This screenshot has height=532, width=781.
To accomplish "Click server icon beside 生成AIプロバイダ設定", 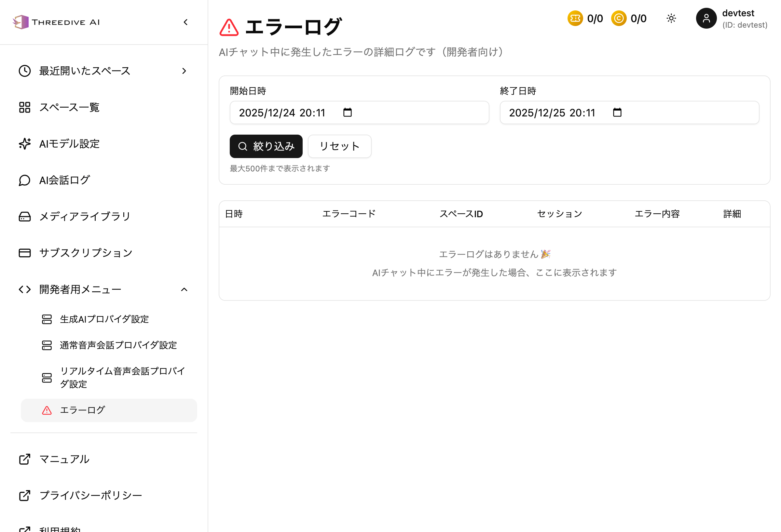I will pyautogui.click(x=47, y=319).
